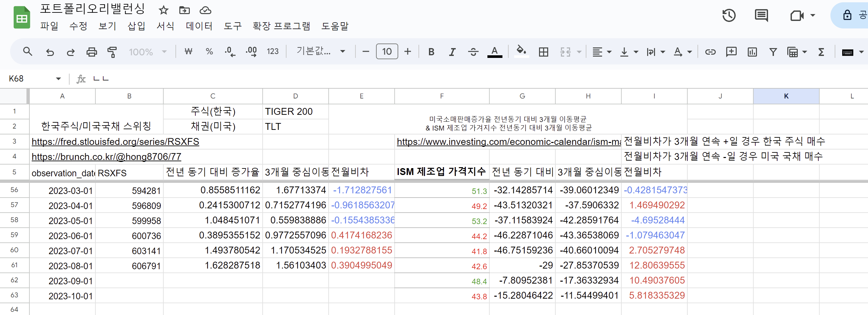Open the brunch.co.kr hong8706 link
The image size is (868, 315).
point(106,156)
